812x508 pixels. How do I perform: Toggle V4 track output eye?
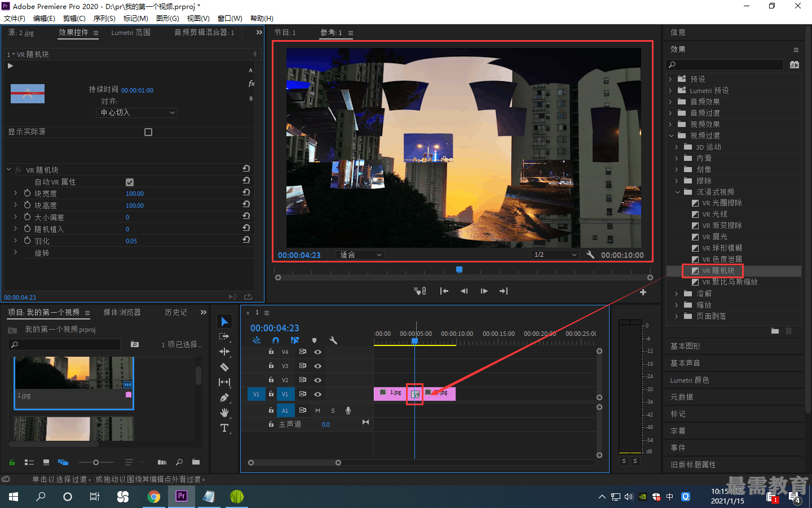[318, 352]
